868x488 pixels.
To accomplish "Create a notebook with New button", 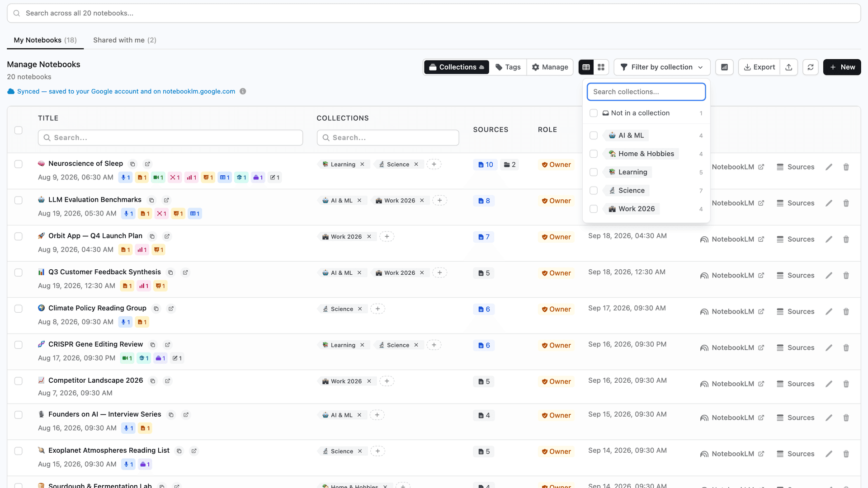I will pyautogui.click(x=842, y=67).
